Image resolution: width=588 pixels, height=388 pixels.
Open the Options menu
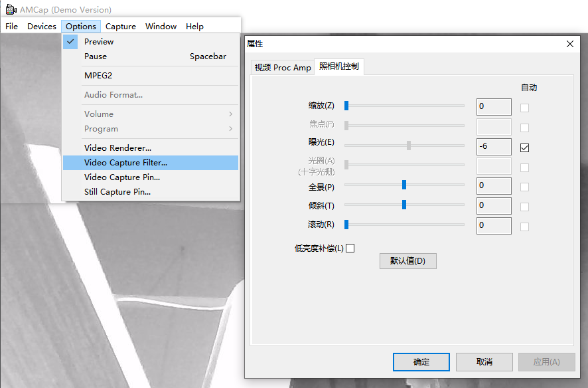81,27
